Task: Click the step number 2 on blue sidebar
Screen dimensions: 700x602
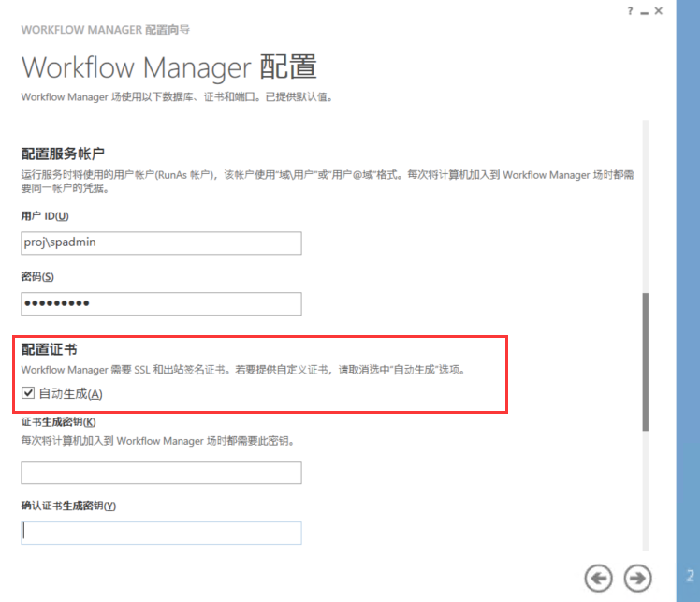Action: pos(691,576)
